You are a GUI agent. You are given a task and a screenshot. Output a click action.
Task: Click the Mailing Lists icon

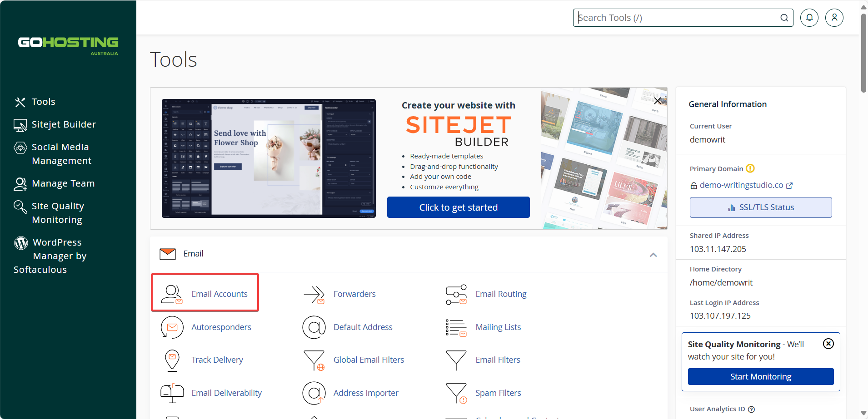[x=456, y=327]
